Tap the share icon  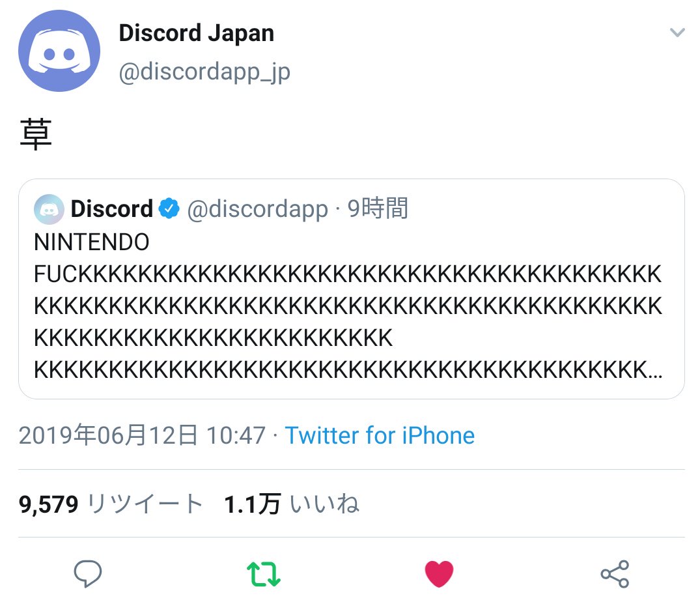pos(615,574)
